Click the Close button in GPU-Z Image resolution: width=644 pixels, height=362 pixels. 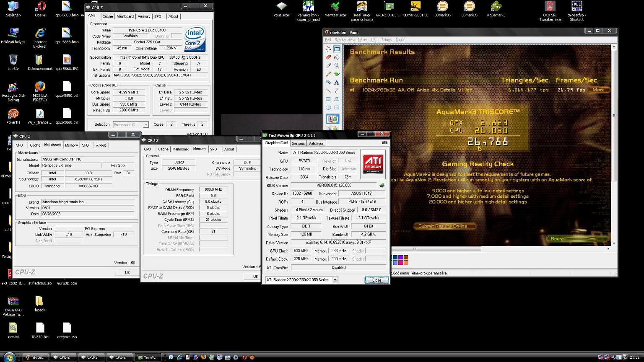[377, 280]
